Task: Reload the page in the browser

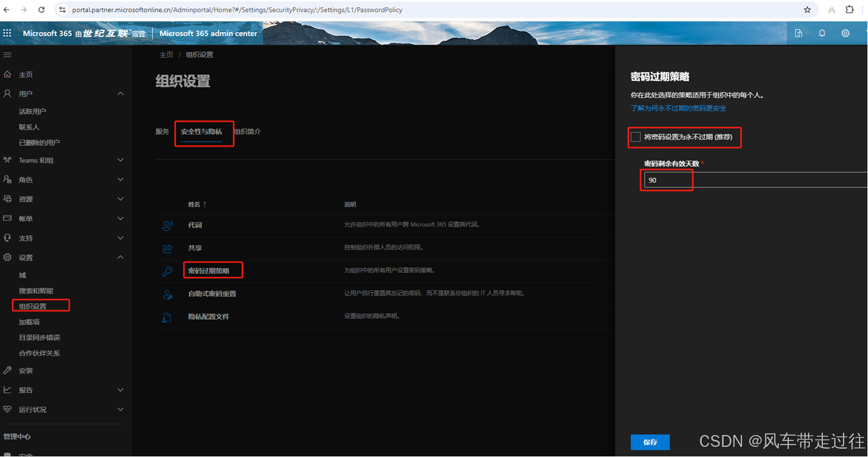Action: 42,9
